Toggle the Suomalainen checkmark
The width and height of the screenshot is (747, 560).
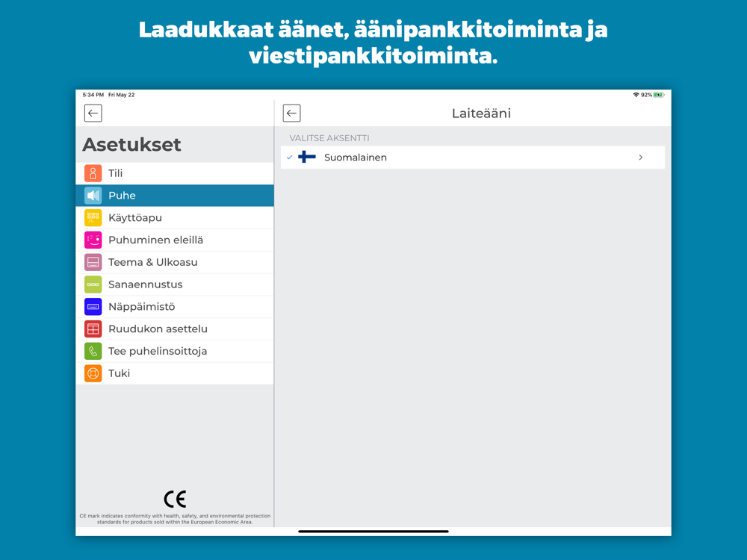point(289,157)
